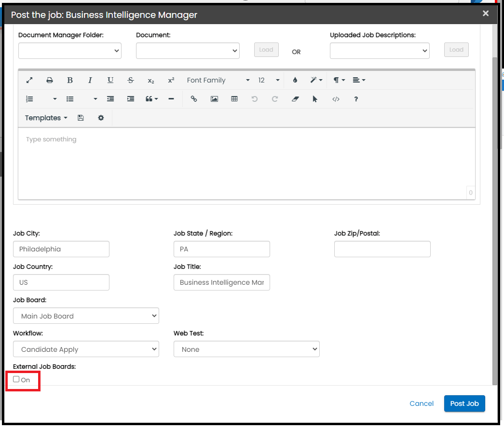Insert a link using the chain icon

pos(194,99)
